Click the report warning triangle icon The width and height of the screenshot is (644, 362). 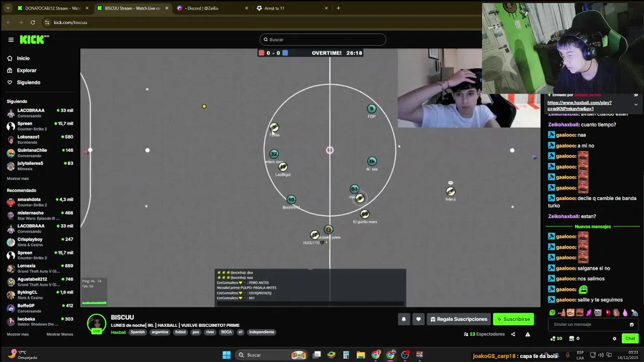tap(528, 334)
